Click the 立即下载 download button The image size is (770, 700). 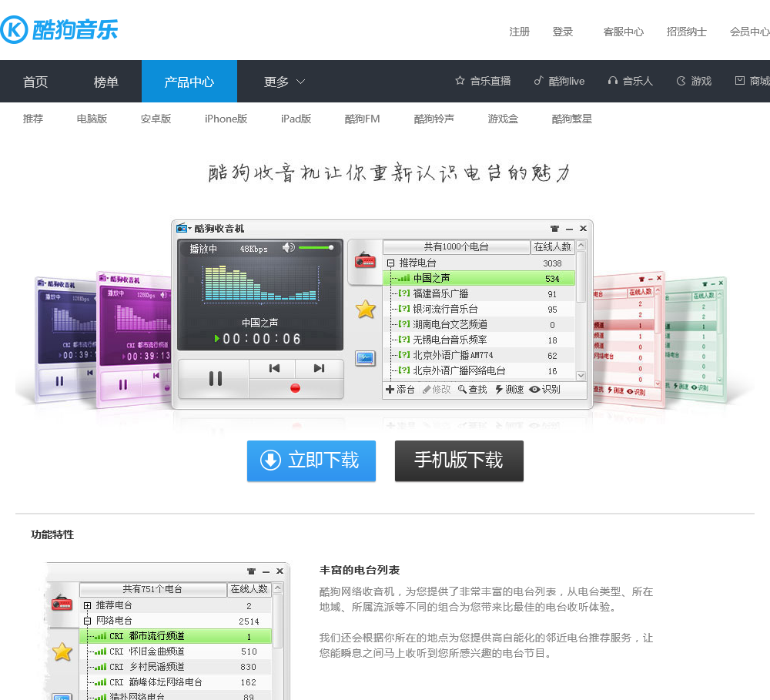pyautogui.click(x=311, y=461)
